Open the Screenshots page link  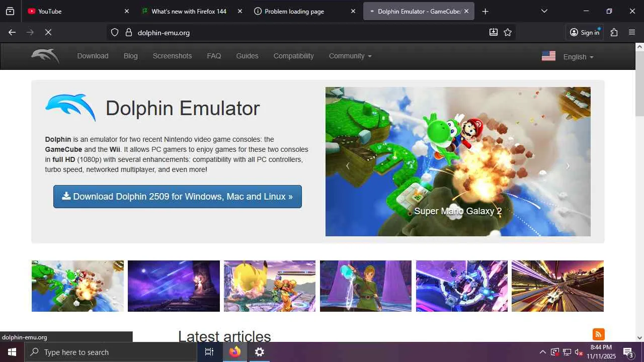(172, 56)
